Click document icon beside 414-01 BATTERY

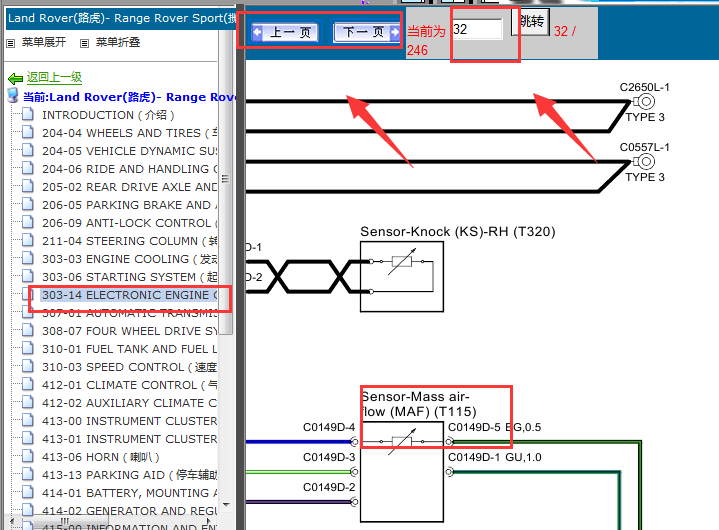tap(28, 491)
